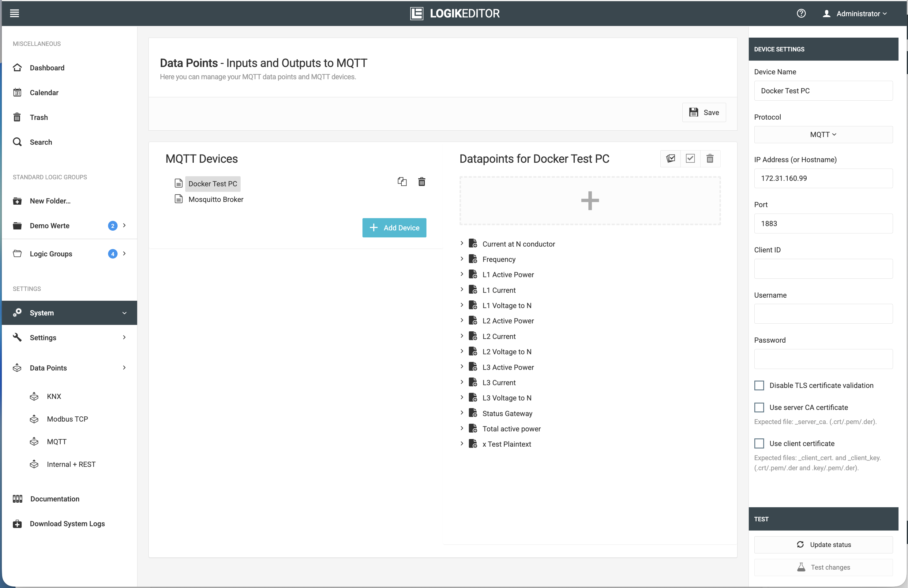Click the Client ID field
The height and width of the screenshot is (588, 908).
823,269
